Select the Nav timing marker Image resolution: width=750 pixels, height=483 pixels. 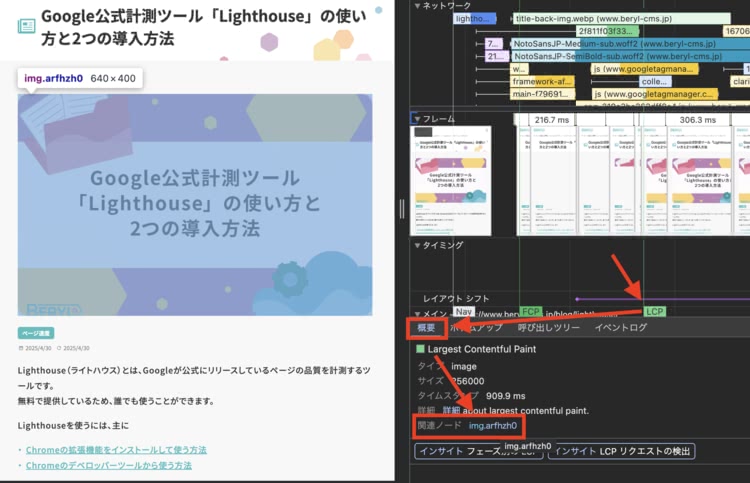[463, 312]
